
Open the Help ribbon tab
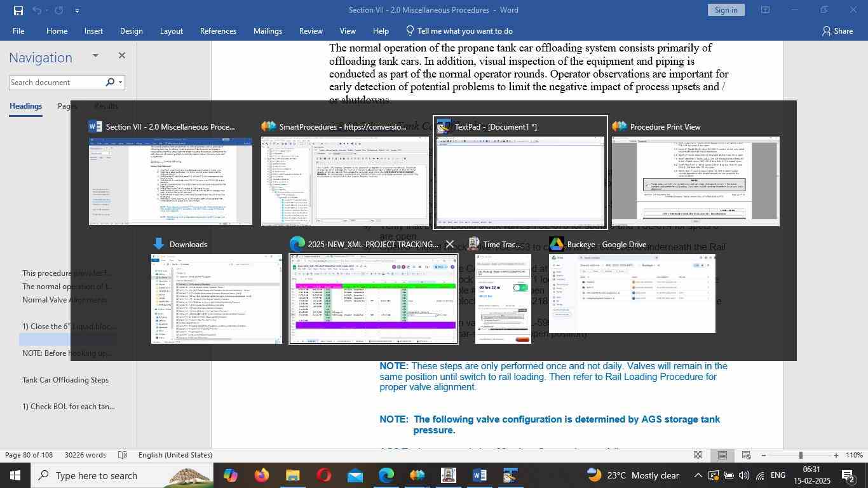[x=381, y=30]
